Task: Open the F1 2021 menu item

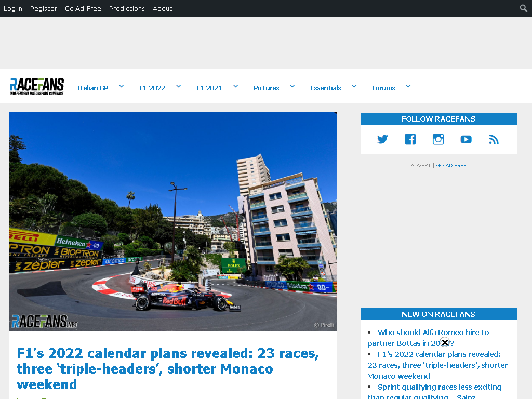Action: [x=209, y=88]
